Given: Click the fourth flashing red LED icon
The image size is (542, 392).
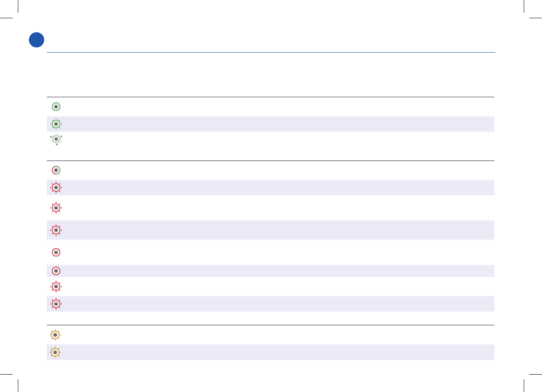Looking at the screenshot, I should tap(56, 287).
